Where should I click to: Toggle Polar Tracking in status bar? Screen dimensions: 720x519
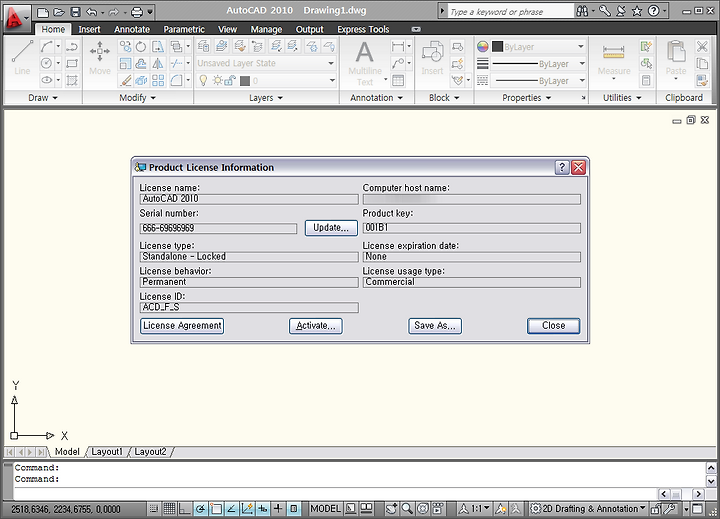pyautogui.click(x=201, y=508)
